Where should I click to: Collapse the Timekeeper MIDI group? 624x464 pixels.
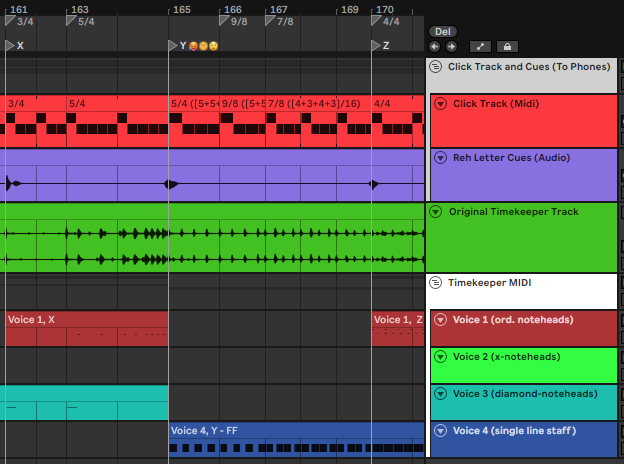click(x=436, y=283)
